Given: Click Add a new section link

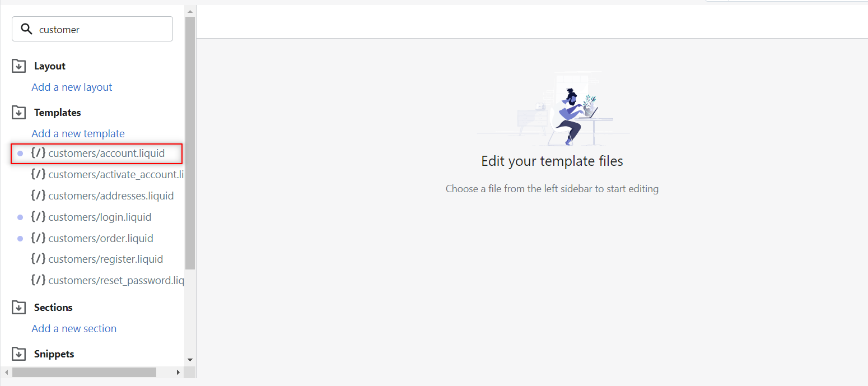Looking at the screenshot, I should point(74,329).
